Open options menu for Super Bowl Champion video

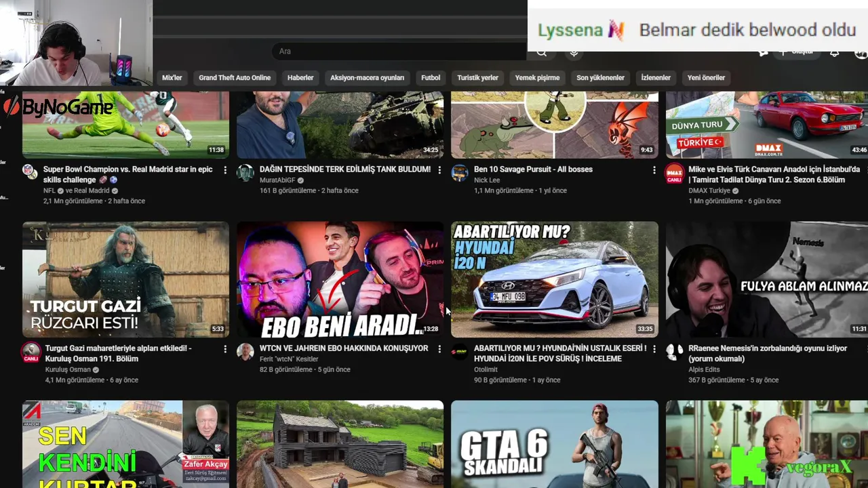tap(225, 169)
